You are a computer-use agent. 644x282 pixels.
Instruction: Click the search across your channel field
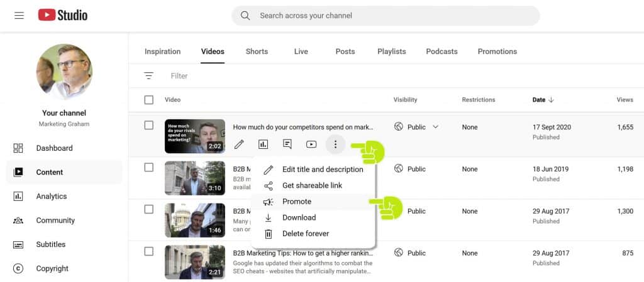(x=385, y=16)
